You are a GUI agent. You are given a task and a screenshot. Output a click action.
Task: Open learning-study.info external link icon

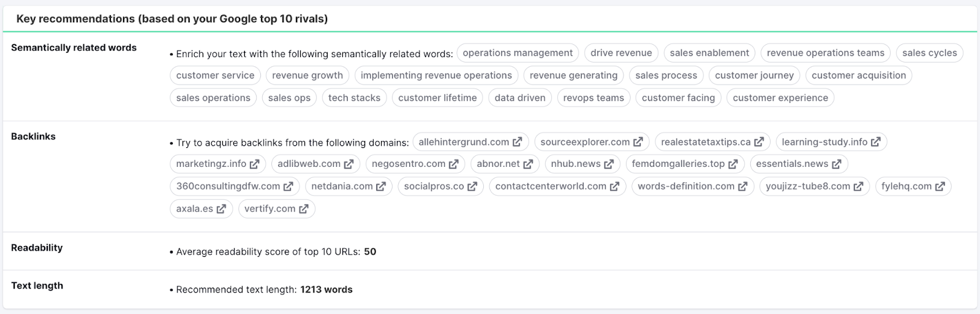pos(876,142)
